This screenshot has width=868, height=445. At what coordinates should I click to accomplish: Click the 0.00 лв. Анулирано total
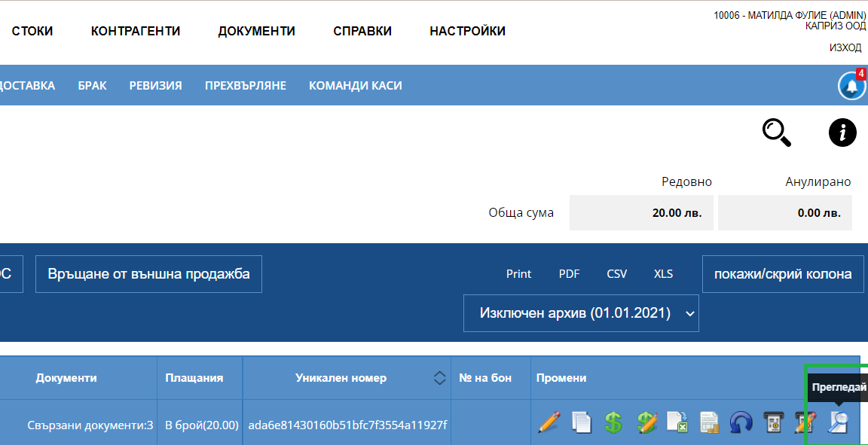[785, 212]
